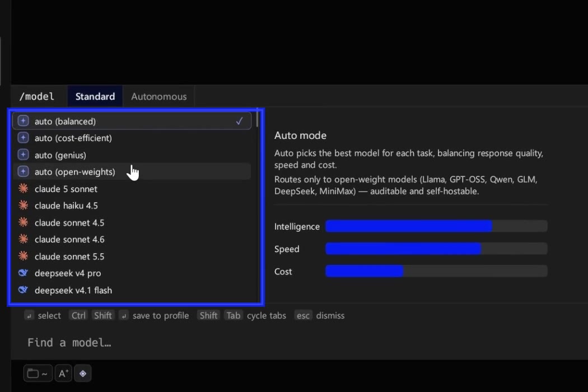Choose claude 5 sonnet from the list
The width and height of the screenshot is (588, 392).
point(132,189)
